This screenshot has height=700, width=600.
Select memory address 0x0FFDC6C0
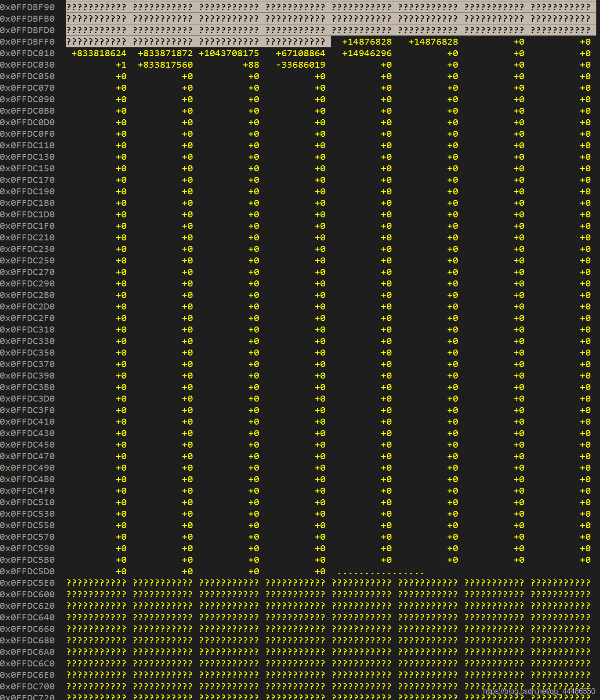pyautogui.click(x=27, y=664)
